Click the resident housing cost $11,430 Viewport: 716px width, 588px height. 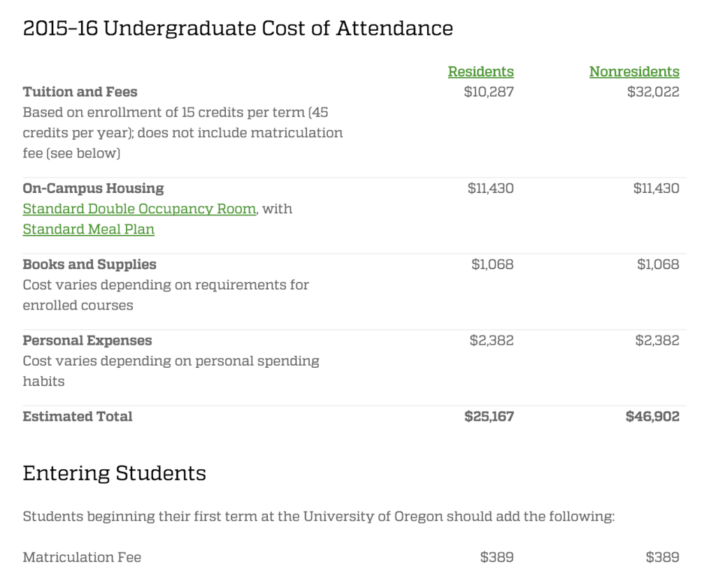[490, 188]
